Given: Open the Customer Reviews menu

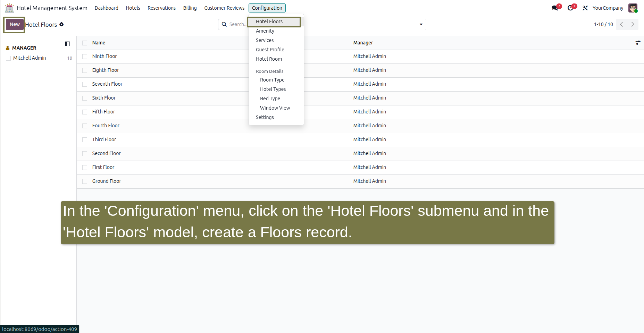Looking at the screenshot, I should [x=224, y=8].
